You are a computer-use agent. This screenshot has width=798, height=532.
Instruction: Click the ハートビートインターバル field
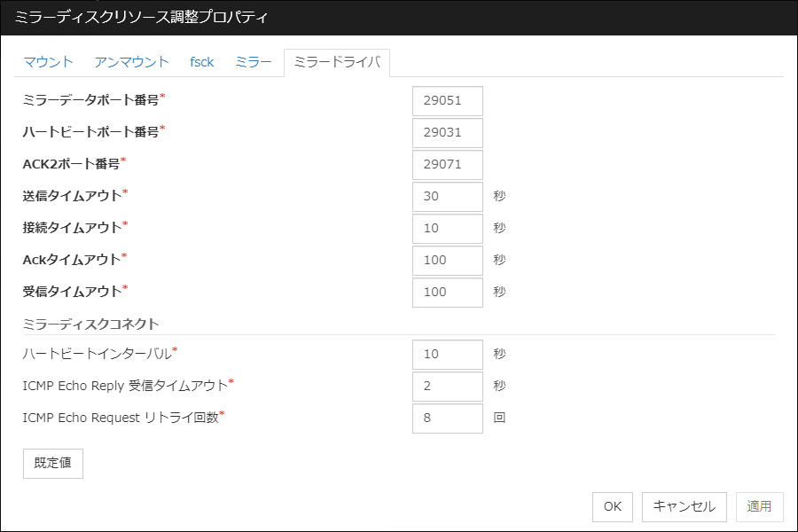coord(448,355)
